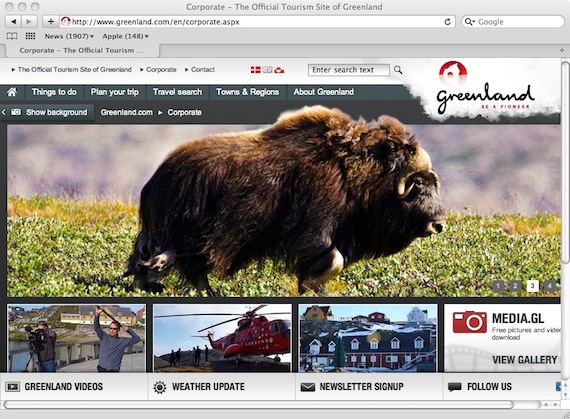
Task: Click the Newsletter Signup envelope icon
Action: [x=308, y=387]
